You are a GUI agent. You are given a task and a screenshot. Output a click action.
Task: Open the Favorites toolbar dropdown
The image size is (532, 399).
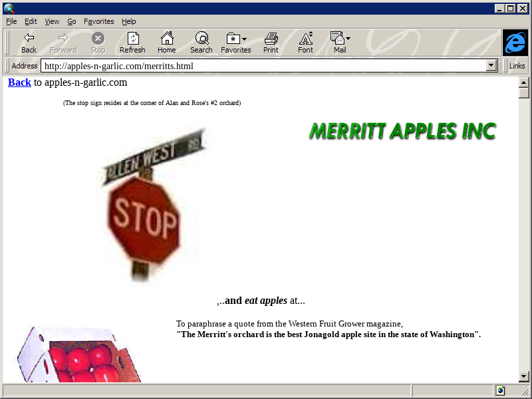point(236,39)
